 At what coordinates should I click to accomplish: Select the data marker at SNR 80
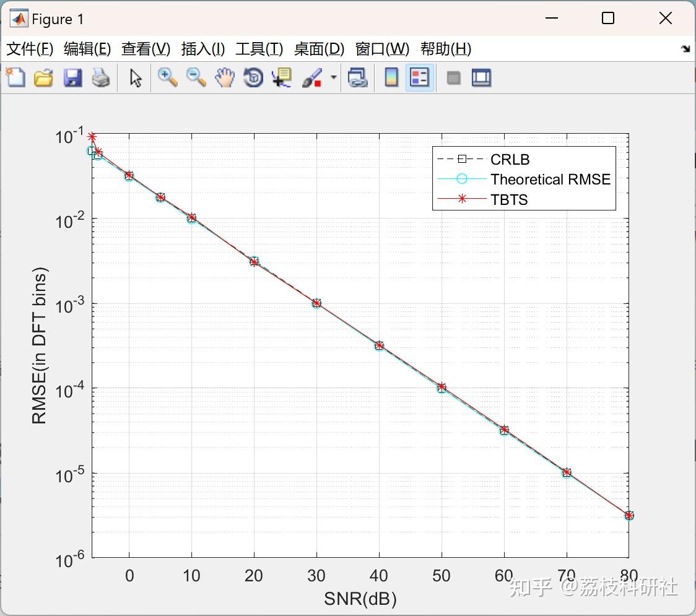tap(629, 515)
